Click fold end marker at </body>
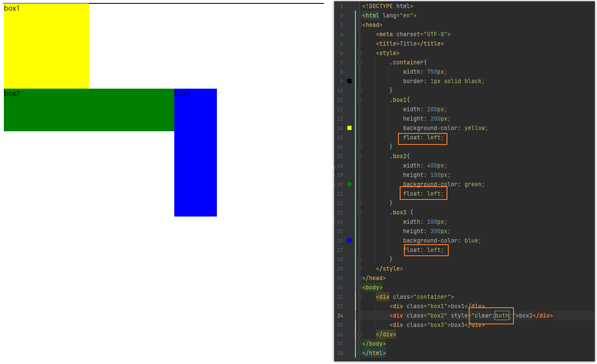Viewport: 597px width, 364px height. 360,344
